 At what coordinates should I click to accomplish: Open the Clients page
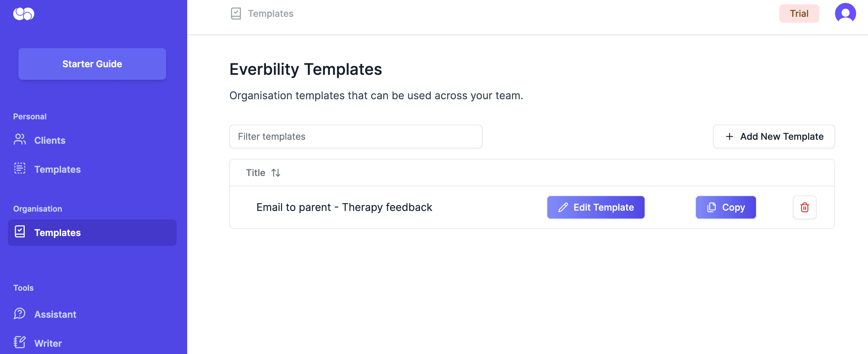point(50,140)
